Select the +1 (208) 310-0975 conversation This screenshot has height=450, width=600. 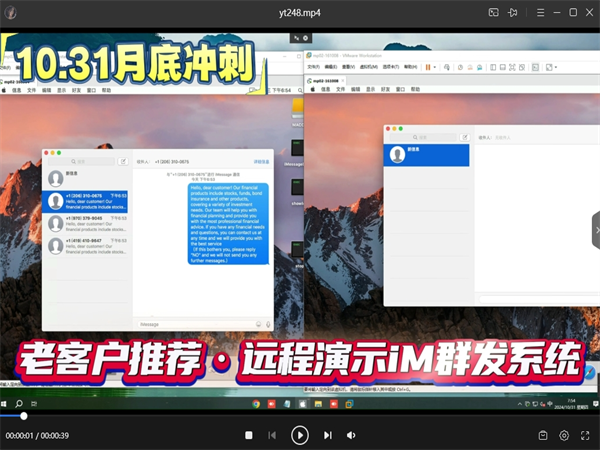(x=88, y=201)
